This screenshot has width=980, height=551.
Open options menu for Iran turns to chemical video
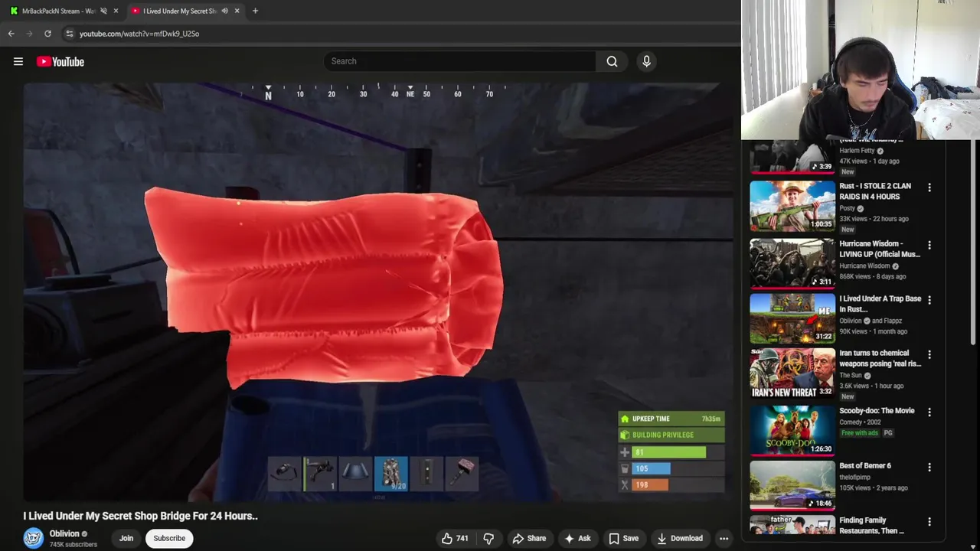click(929, 355)
